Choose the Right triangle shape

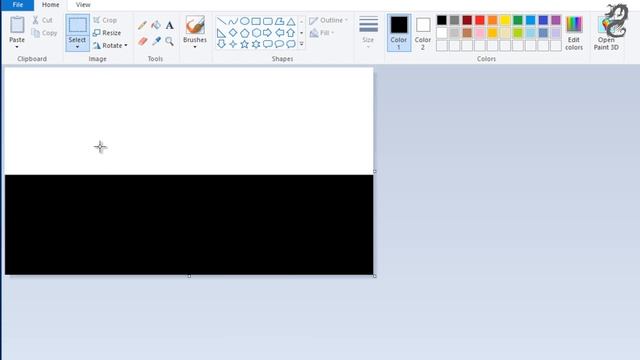[x=221, y=33]
